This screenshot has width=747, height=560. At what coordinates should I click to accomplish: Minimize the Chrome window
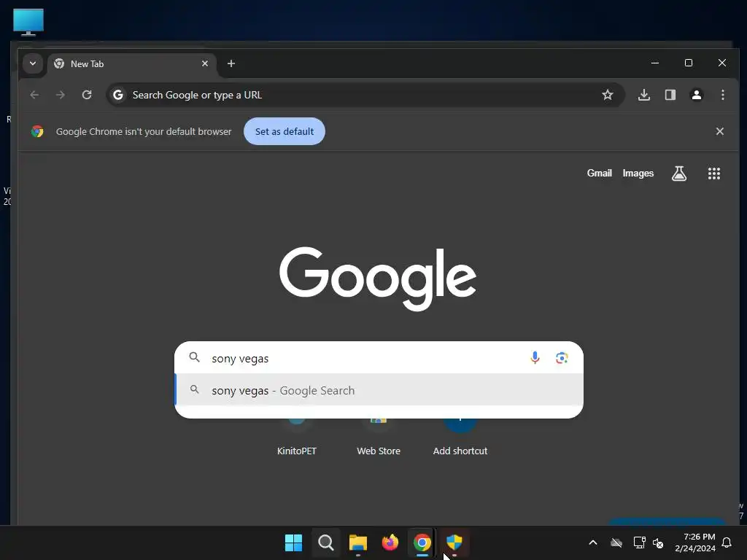tap(655, 63)
